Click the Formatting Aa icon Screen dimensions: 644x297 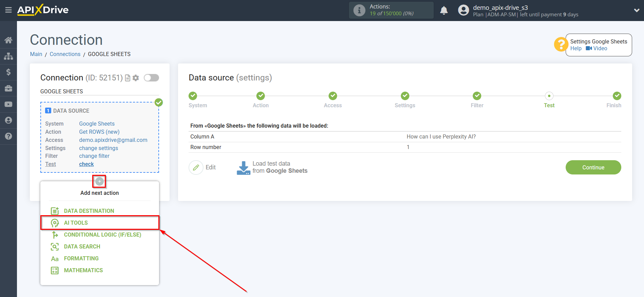point(55,259)
